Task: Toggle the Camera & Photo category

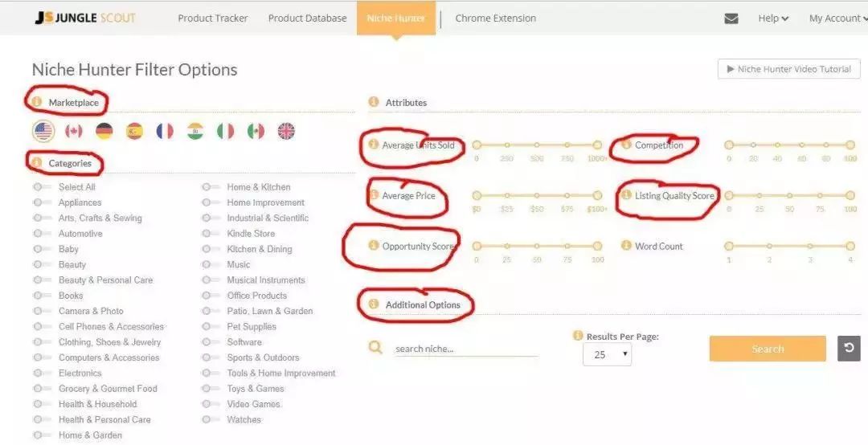Action: (42, 311)
